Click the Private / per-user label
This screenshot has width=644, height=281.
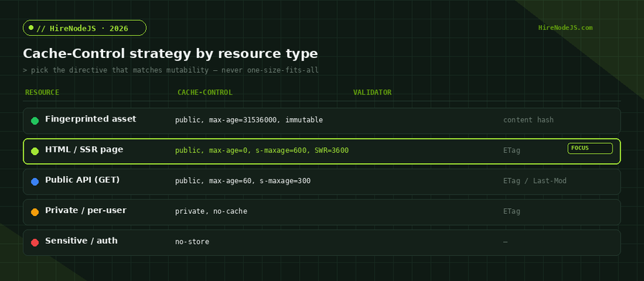click(86, 210)
